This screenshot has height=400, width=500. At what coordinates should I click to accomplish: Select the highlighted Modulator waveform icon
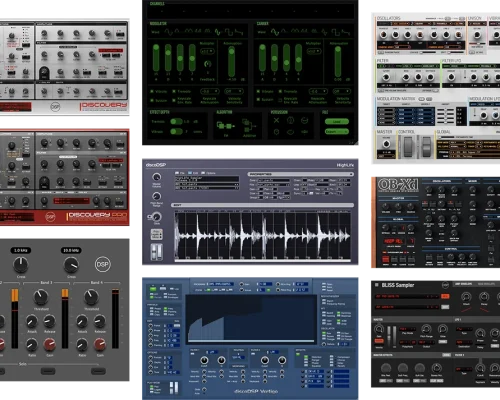(218, 32)
